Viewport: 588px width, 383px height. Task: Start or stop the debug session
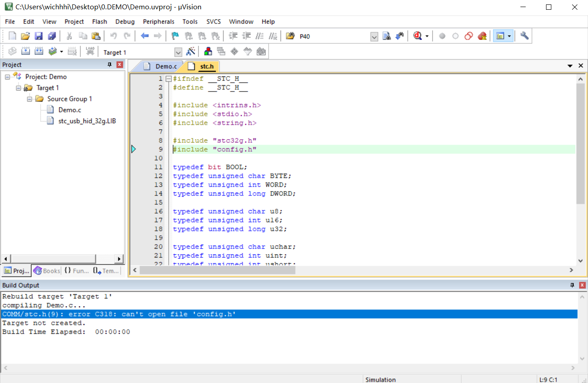click(x=417, y=36)
